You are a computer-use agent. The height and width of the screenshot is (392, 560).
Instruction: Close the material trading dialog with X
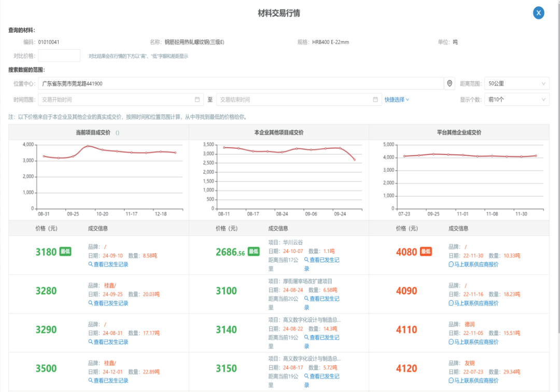(x=539, y=13)
